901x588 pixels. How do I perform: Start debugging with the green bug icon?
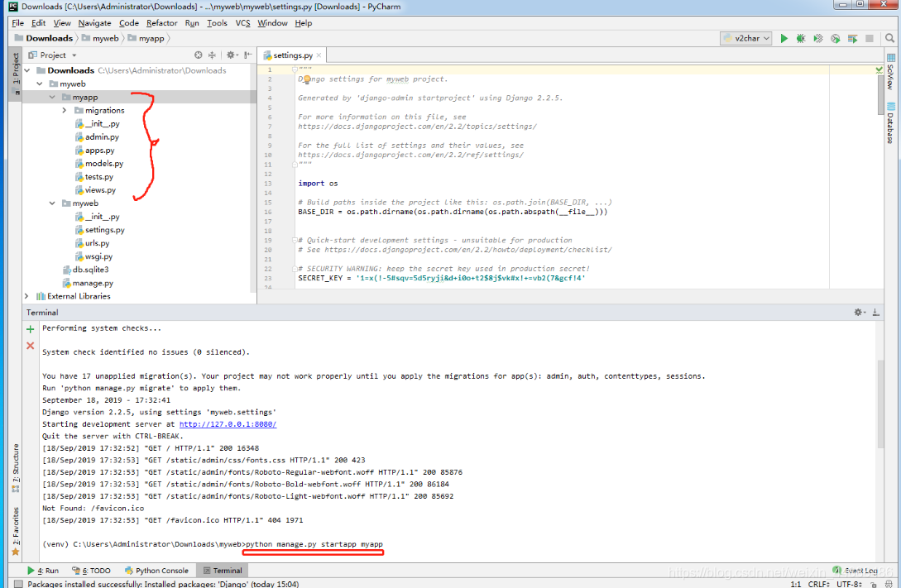coord(800,39)
